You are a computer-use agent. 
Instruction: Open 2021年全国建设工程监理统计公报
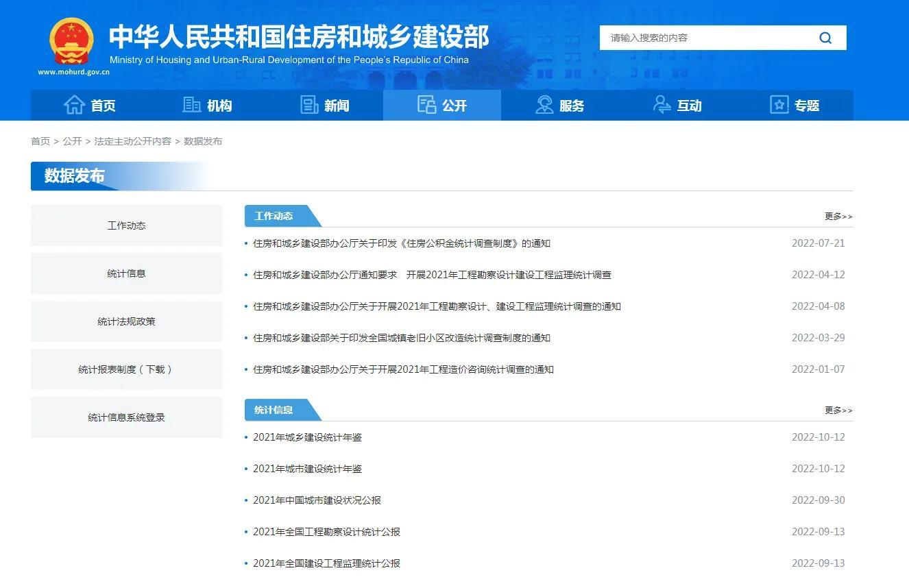326,563
